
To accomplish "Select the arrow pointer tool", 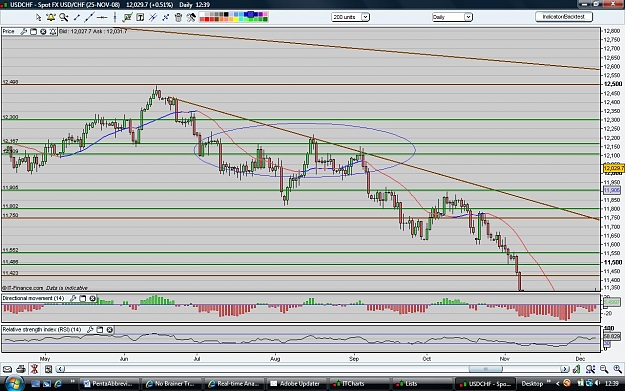I will click(38, 17).
